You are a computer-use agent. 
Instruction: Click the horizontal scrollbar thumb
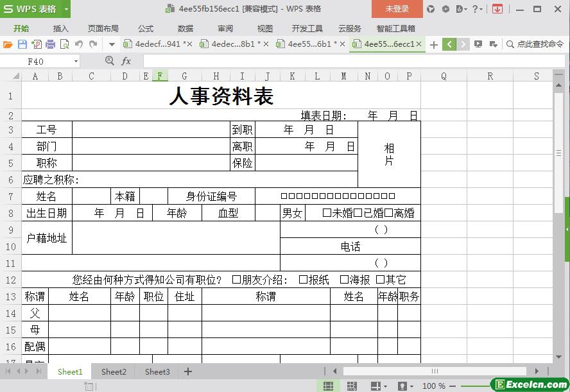tap(435, 371)
